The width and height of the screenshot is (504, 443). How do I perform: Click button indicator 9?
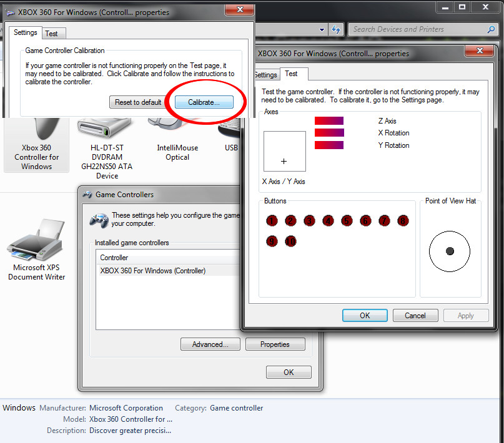(x=272, y=241)
